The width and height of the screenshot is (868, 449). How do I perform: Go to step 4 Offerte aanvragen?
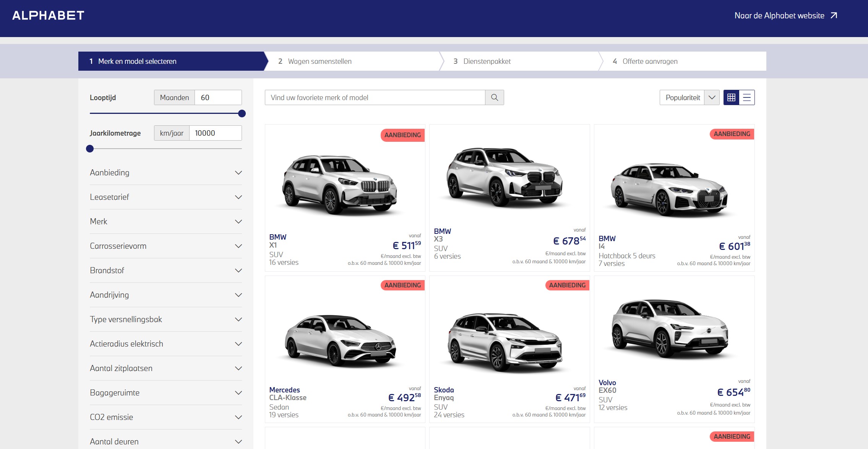pyautogui.click(x=650, y=61)
